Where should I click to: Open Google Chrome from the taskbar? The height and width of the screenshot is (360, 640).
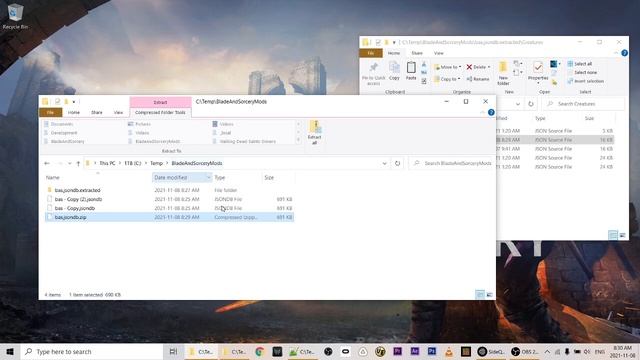(x=259, y=351)
